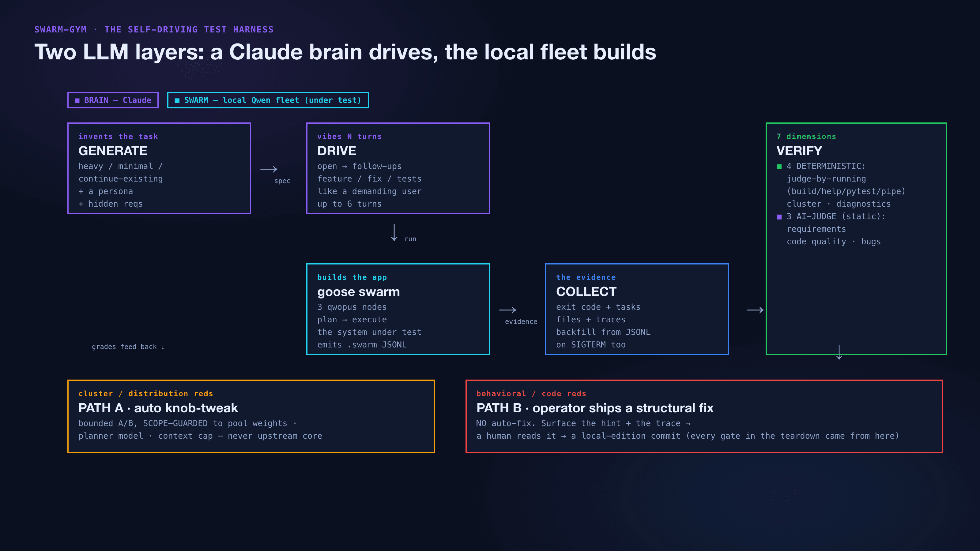This screenshot has width=980, height=551.
Task: Click the GENERATE heading
Action: (113, 151)
